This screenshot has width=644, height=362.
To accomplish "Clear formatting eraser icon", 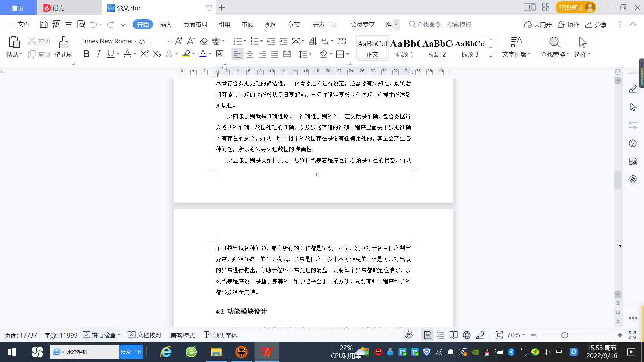I will click(x=203, y=41).
